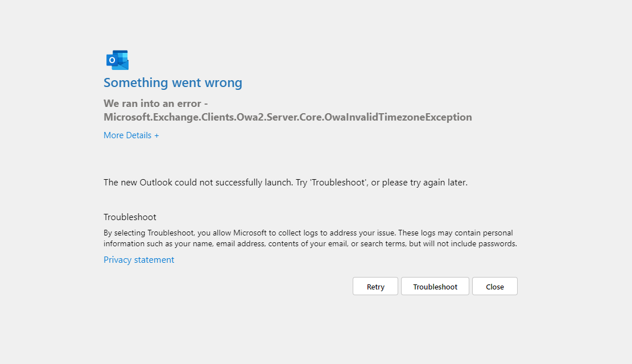Click the Troubleshoot section heading text

pos(130,217)
